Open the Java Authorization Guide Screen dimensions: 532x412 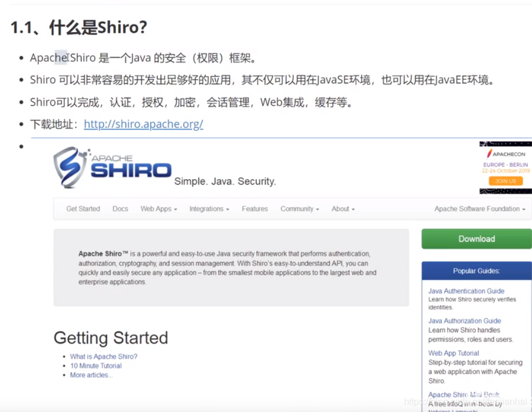[x=465, y=321]
